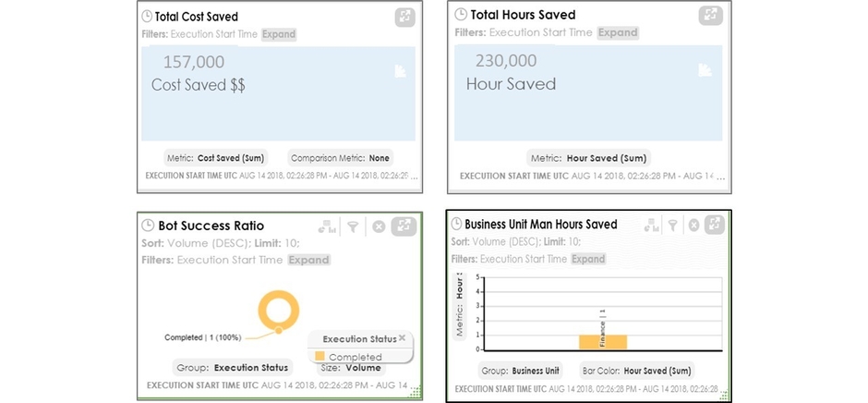Expand filters in Total Hours Saved widget
868x403 pixels.
(x=618, y=32)
